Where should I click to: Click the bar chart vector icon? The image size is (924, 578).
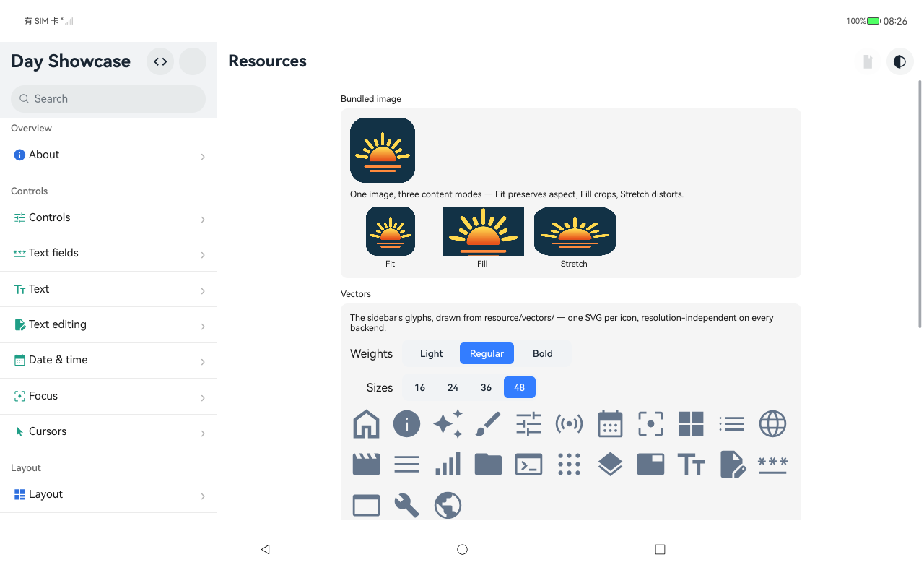pyautogui.click(x=448, y=465)
